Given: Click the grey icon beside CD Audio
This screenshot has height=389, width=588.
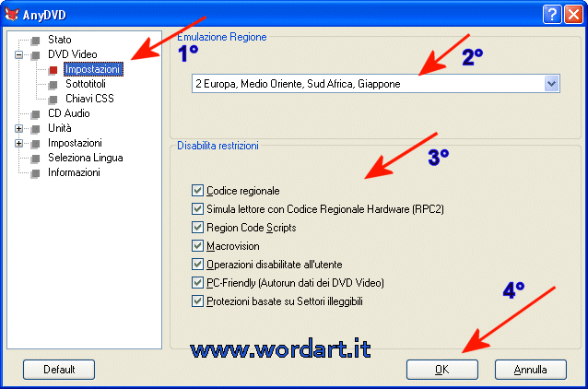Looking at the screenshot, I should point(36,114).
